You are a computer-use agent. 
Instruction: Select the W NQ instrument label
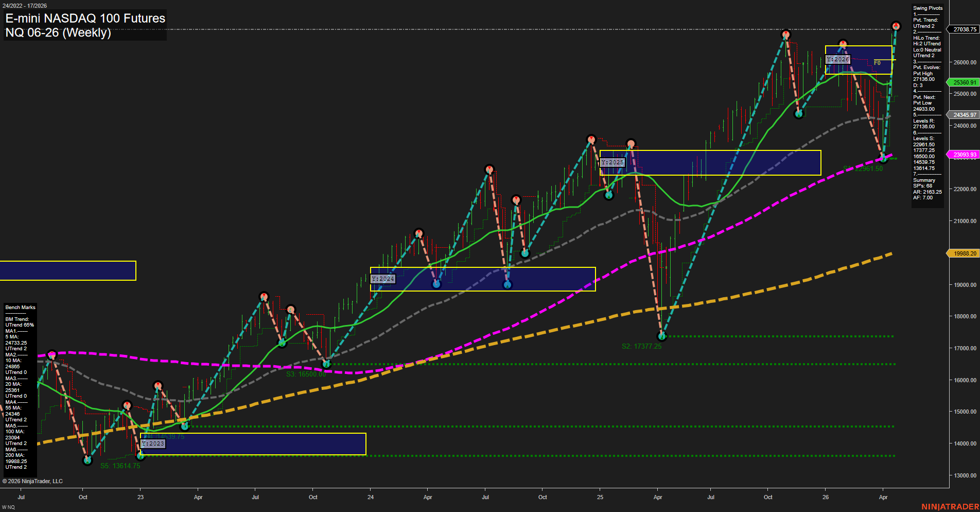pyautogui.click(x=7, y=506)
